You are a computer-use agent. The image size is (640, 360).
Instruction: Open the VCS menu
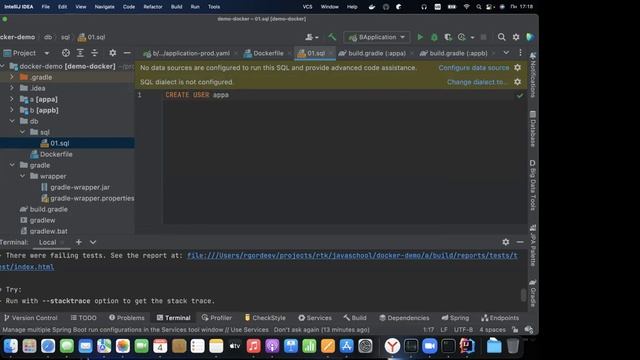coord(307,7)
